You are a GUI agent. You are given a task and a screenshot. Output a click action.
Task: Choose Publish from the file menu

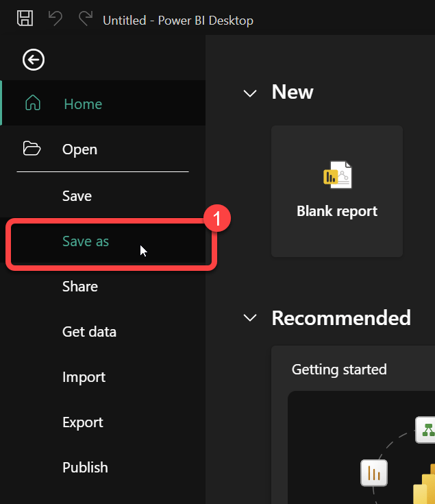[x=103, y=468]
